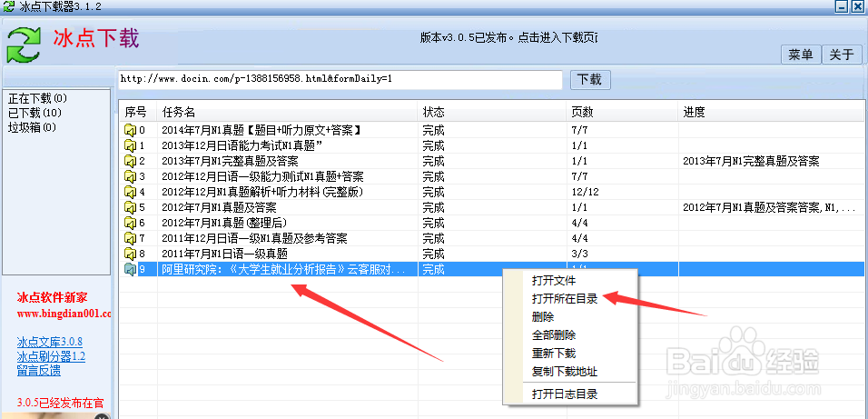Click the 冰点文库3.0.8 link
Image resolution: width=868 pixels, height=419 pixels.
coord(50,342)
